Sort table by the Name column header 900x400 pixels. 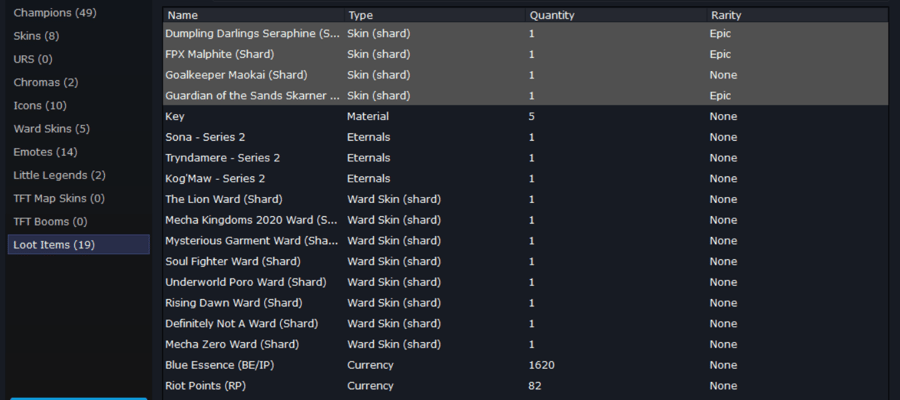[254, 15]
